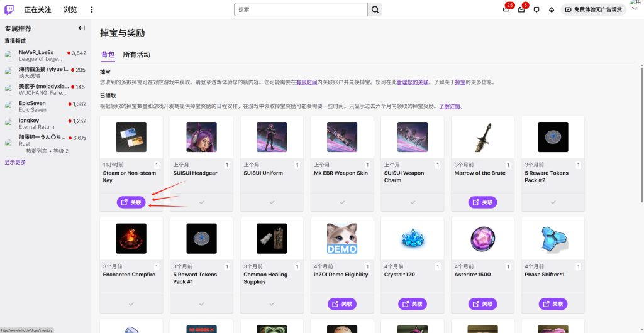Click 关联 button under Crystal*120
644x333 pixels.
pyautogui.click(x=413, y=304)
